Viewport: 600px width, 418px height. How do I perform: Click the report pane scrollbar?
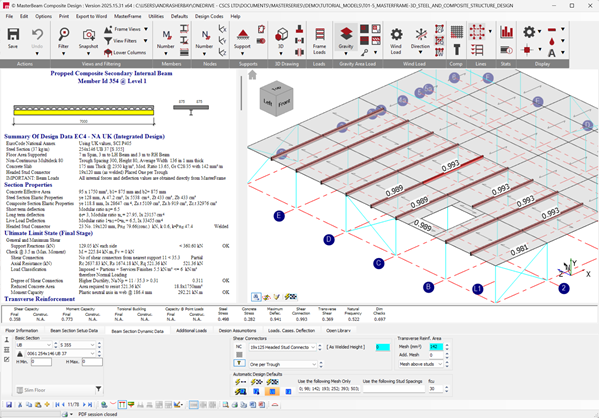pyautogui.click(x=241, y=93)
